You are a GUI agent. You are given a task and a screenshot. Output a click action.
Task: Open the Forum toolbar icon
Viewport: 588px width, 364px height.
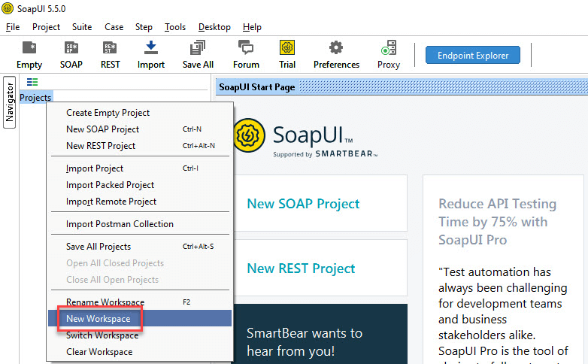tap(246, 49)
